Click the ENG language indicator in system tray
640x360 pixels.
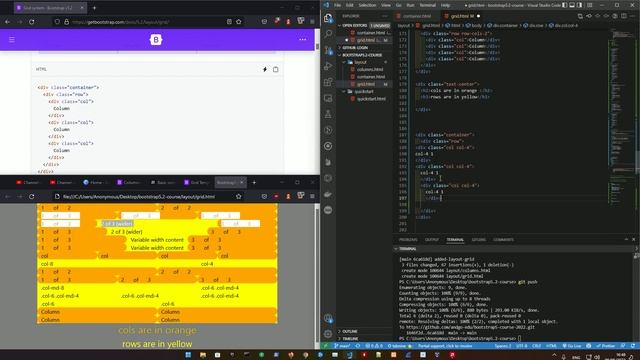pos(576,357)
